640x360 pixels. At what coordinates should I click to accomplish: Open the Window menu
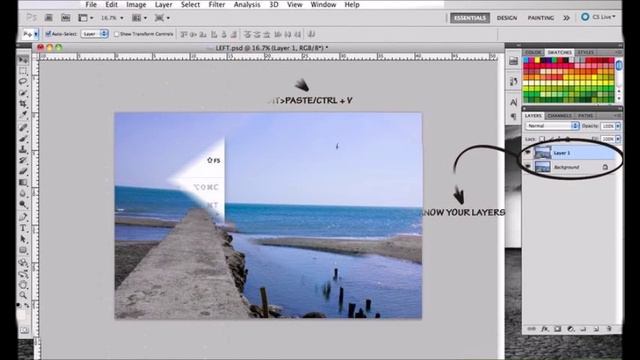(323, 4)
